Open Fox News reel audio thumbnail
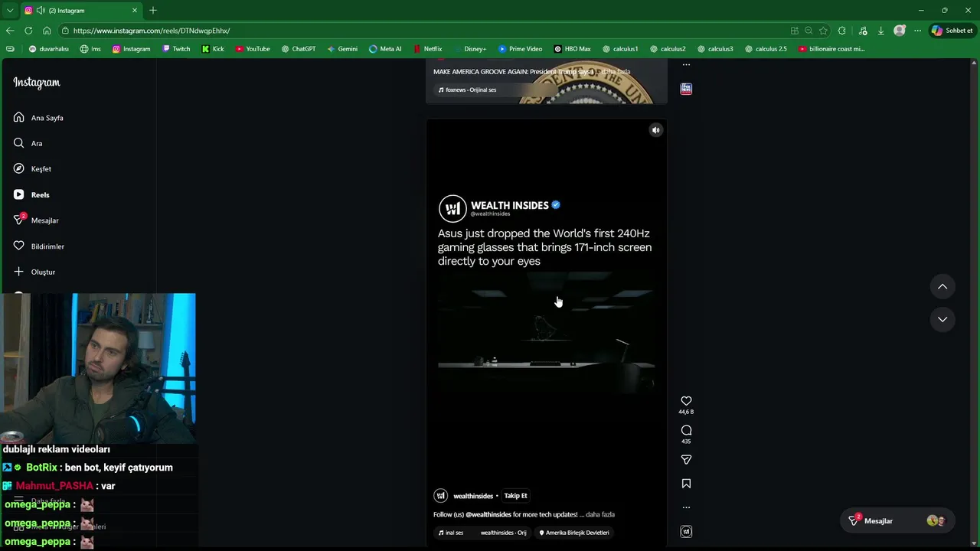This screenshot has width=980, height=551. coord(686,89)
